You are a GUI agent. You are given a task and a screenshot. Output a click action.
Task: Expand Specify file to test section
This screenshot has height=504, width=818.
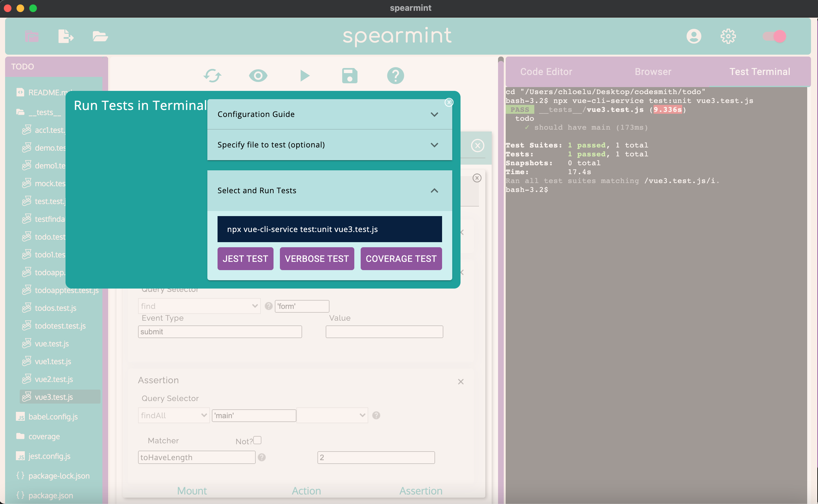coord(329,145)
